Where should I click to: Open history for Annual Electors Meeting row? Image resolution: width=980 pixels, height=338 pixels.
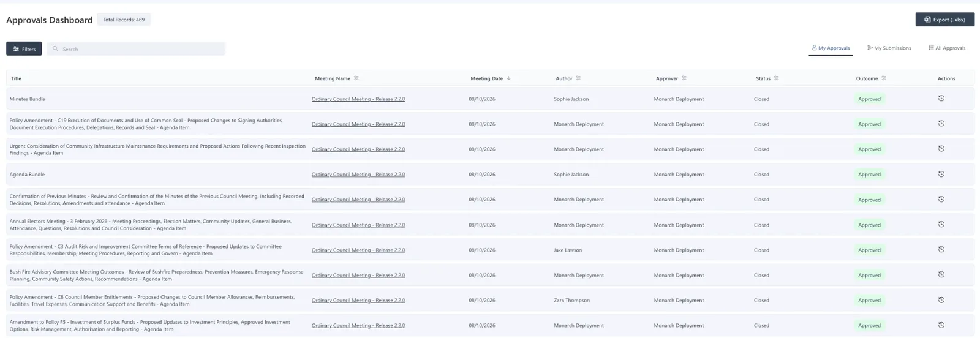(x=941, y=224)
